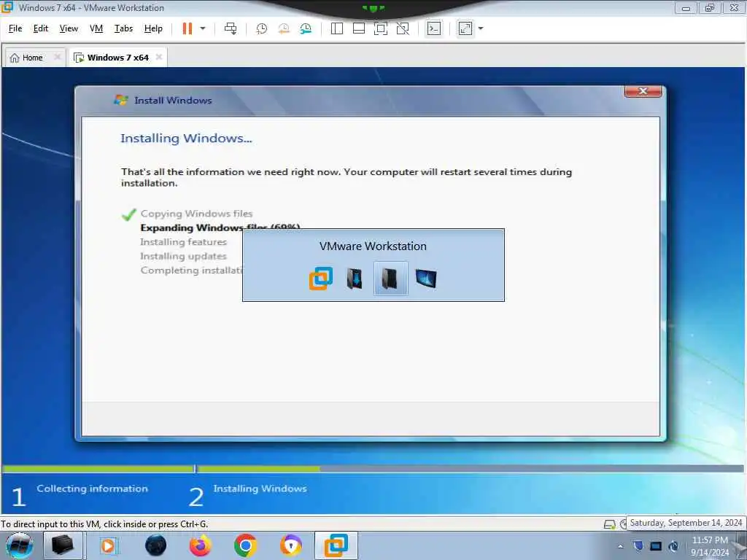Image resolution: width=747 pixels, height=560 pixels.
Task: Click the shield icon in system tray
Action: pyautogui.click(x=638, y=546)
